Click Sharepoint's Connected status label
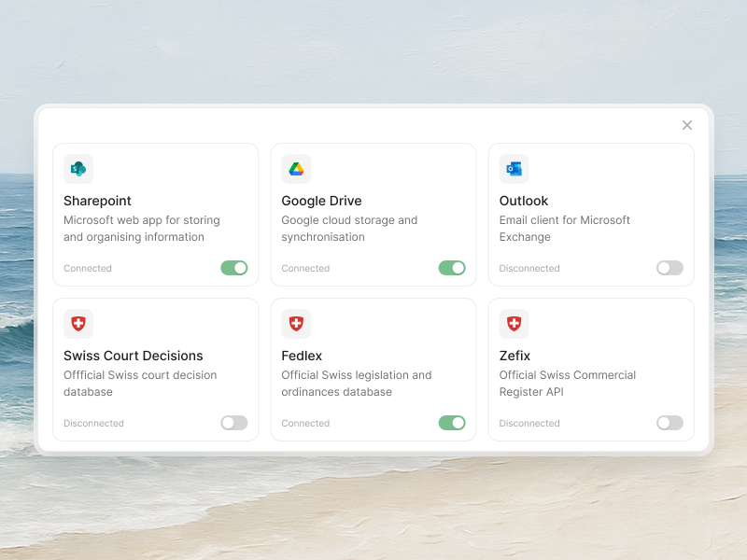 coord(88,268)
